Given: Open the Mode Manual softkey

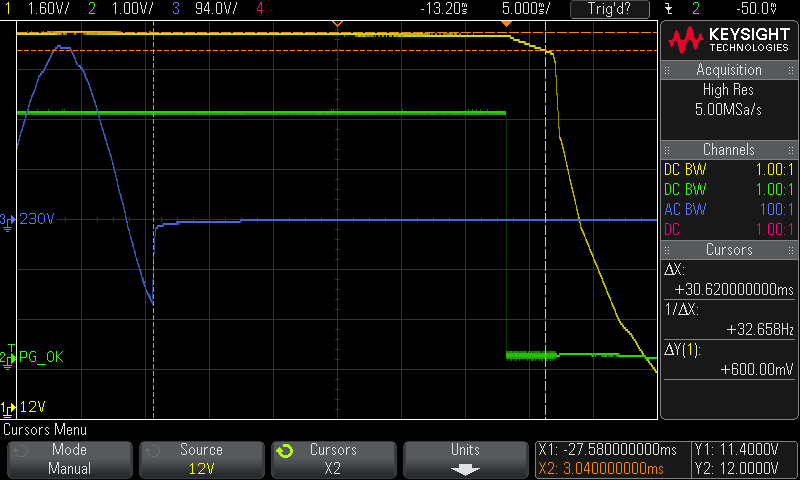Looking at the screenshot, I should (x=70, y=459).
